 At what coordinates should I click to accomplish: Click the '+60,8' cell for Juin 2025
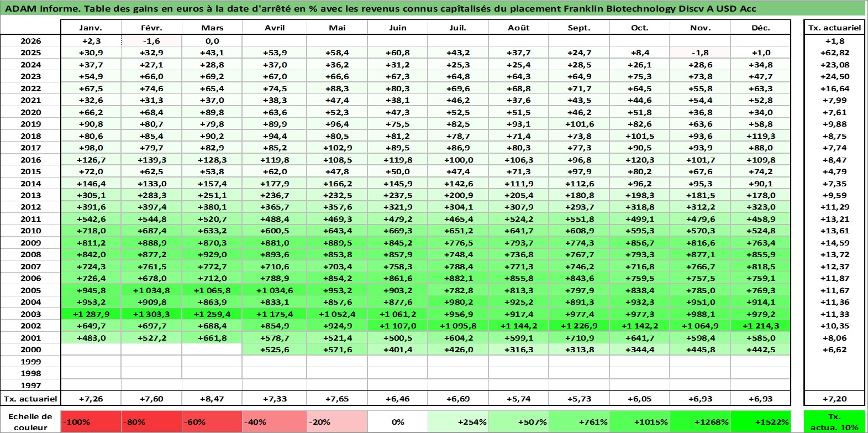point(397,53)
